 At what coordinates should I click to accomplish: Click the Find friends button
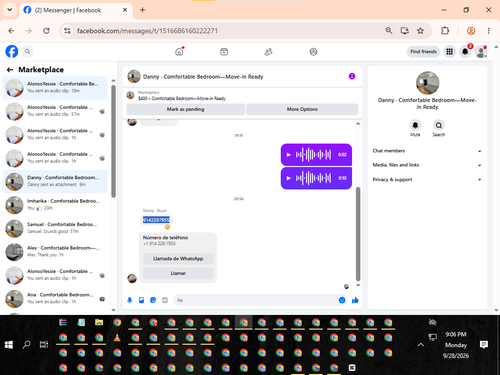coord(423,52)
